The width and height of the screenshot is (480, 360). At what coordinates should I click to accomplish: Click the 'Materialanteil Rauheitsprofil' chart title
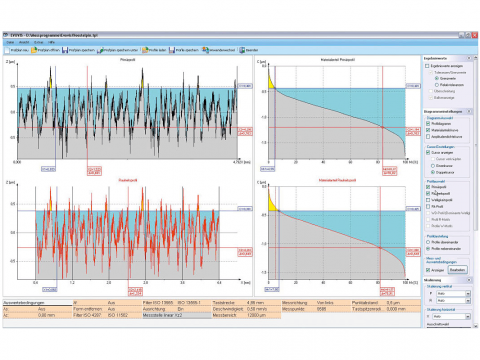tap(337, 180)
